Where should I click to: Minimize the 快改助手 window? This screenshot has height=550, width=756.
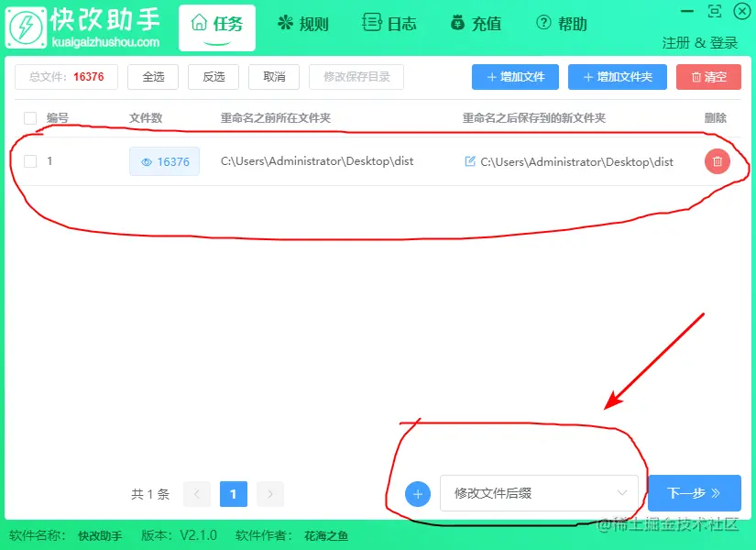point(687,11)
